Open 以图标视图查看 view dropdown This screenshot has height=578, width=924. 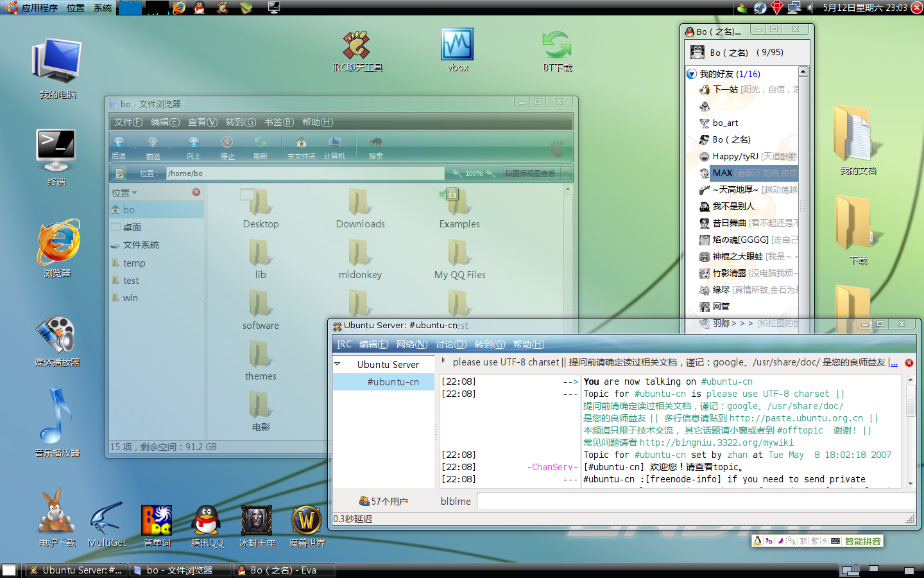(x=538, y=173)
